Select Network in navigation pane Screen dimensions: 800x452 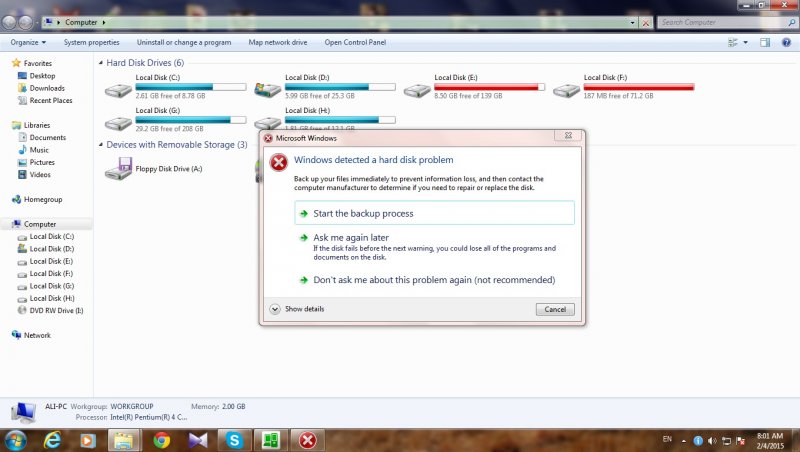31,335
